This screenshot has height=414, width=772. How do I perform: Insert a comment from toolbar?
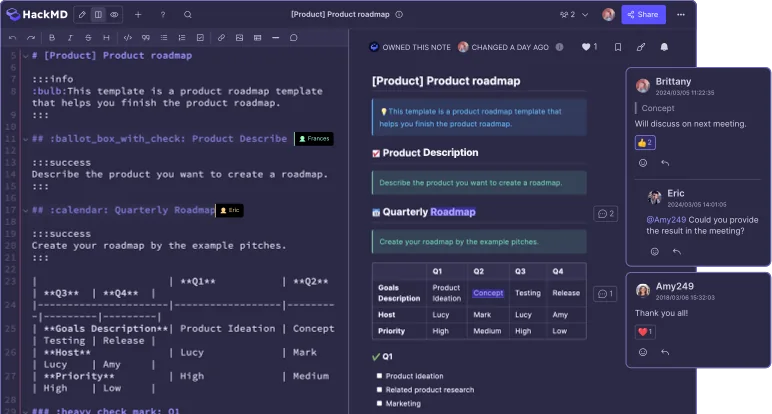tap(293, 38)
